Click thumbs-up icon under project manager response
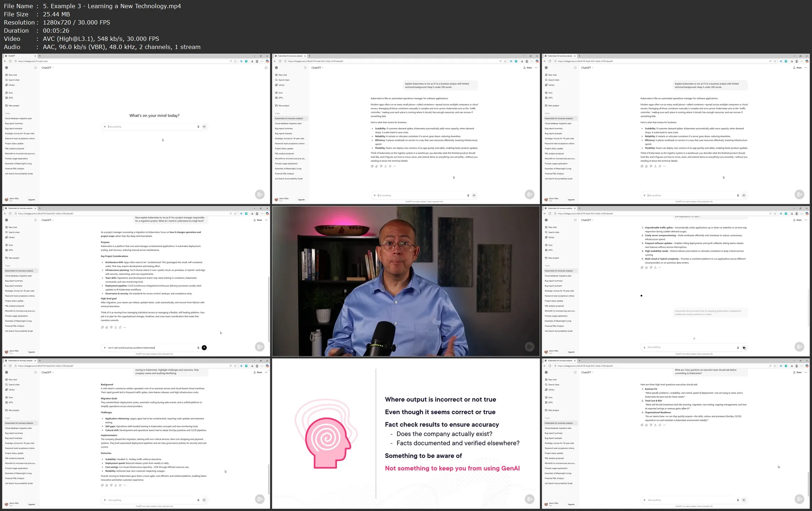The height and width of the screenshot is (511, 812). 107,327
